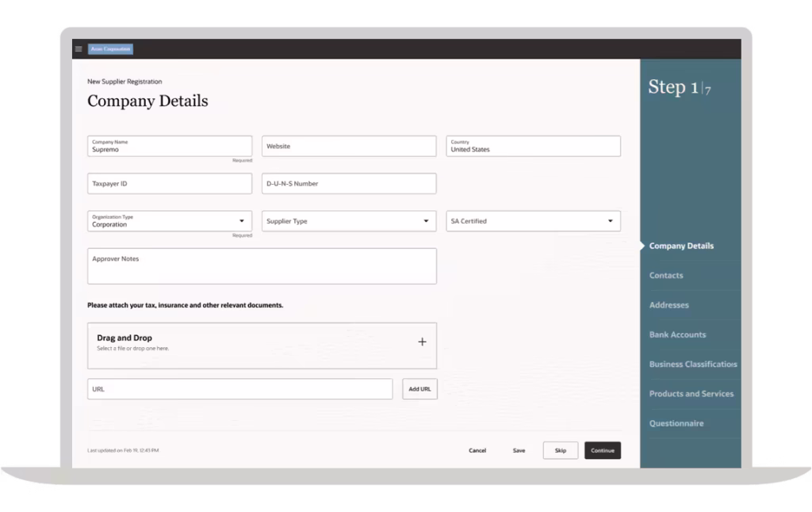Open the hamburger navigation menu
Image resolution: width=812 pixels, height=512 pixels.
tap(79, 49)
